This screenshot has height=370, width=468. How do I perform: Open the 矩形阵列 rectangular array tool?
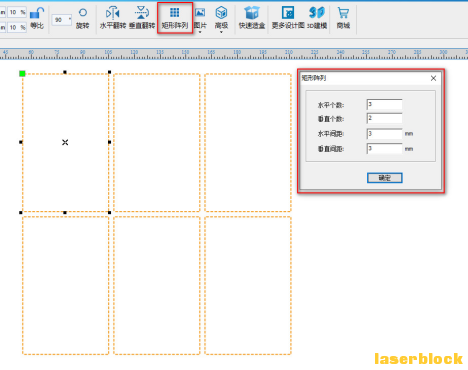click(175, 18)
